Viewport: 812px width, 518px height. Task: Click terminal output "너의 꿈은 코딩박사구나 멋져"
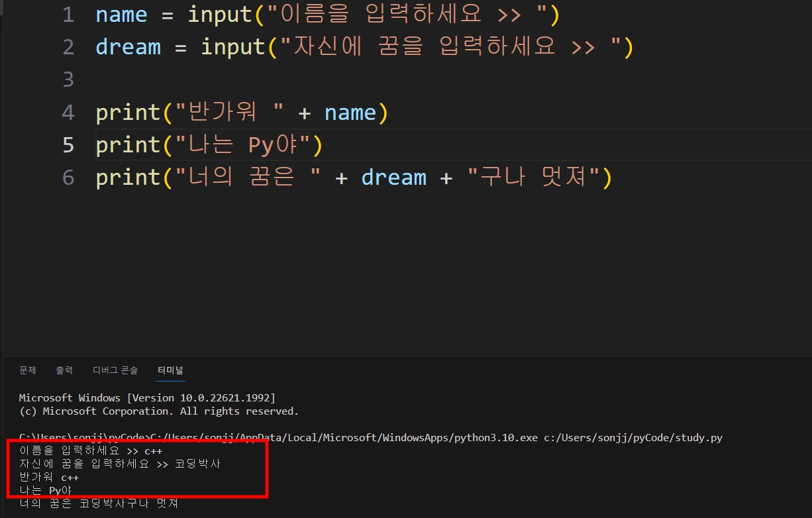99,503
